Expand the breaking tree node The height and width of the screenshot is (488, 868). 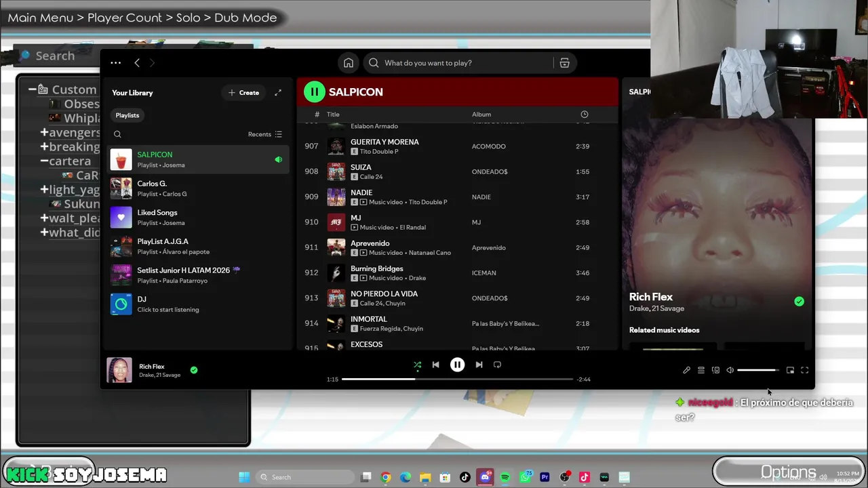(x=44, y=147)
